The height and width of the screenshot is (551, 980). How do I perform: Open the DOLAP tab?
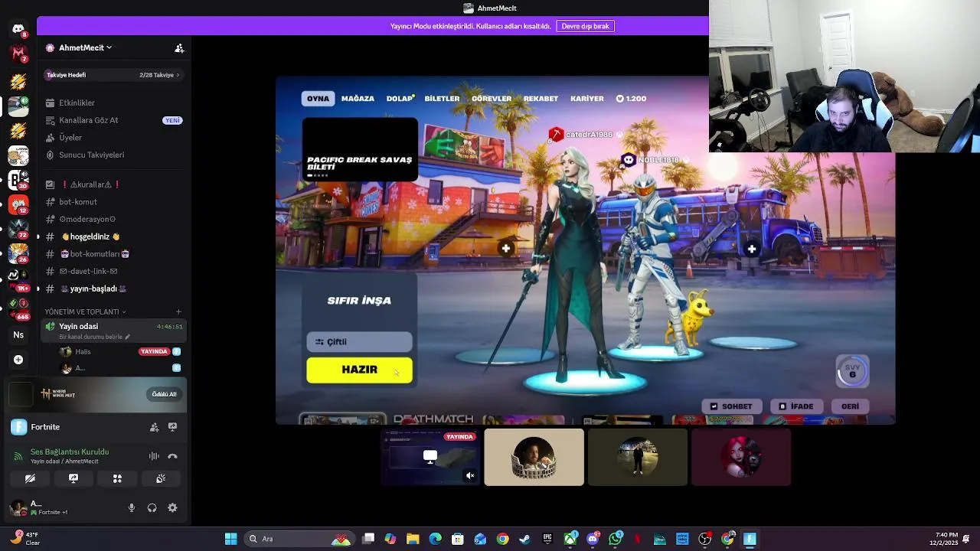point(400,99)
